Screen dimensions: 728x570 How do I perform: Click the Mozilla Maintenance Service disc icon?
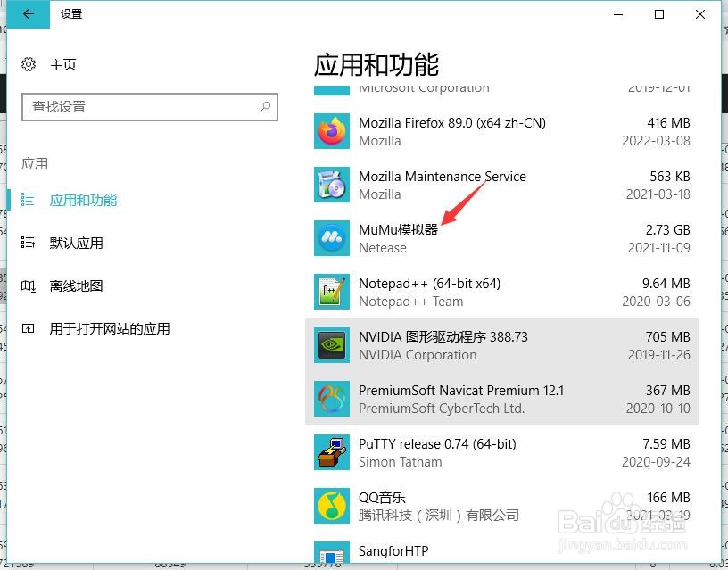tap(331, 185)
